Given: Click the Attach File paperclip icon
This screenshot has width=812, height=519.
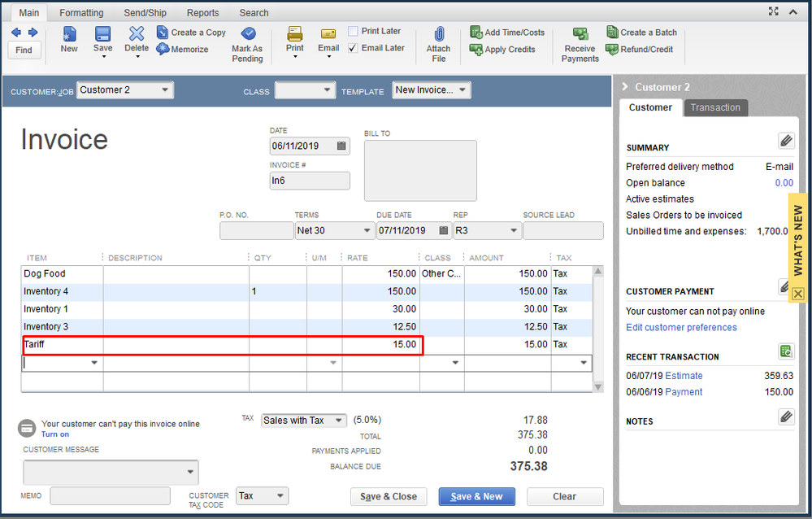Looking at the screenshot, I should tap(438, 35).
